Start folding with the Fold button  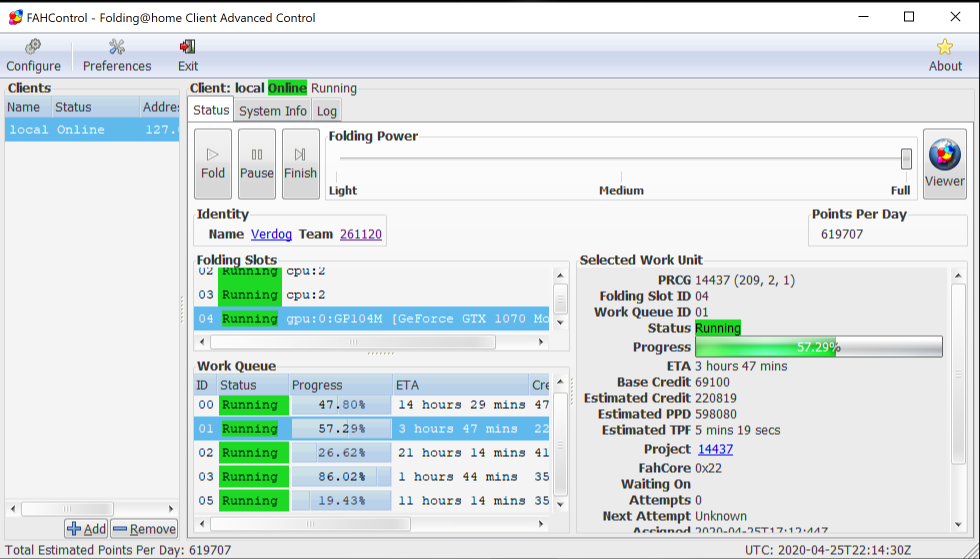coord(213,164)
